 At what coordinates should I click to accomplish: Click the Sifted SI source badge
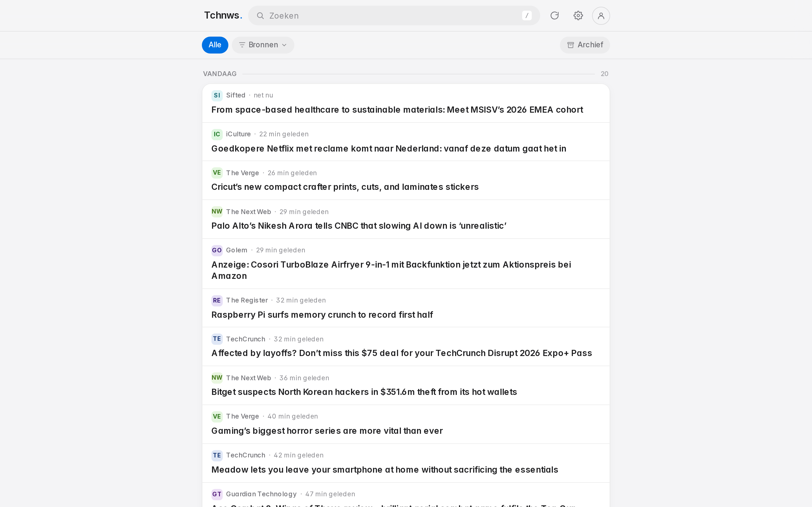click(217, 95)
